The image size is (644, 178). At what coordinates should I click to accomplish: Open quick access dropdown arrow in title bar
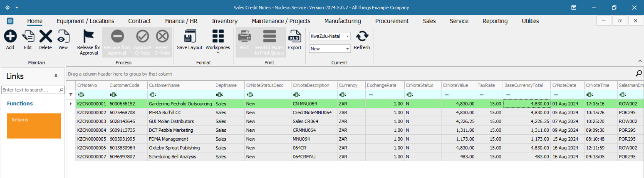(x=17, y=7)
